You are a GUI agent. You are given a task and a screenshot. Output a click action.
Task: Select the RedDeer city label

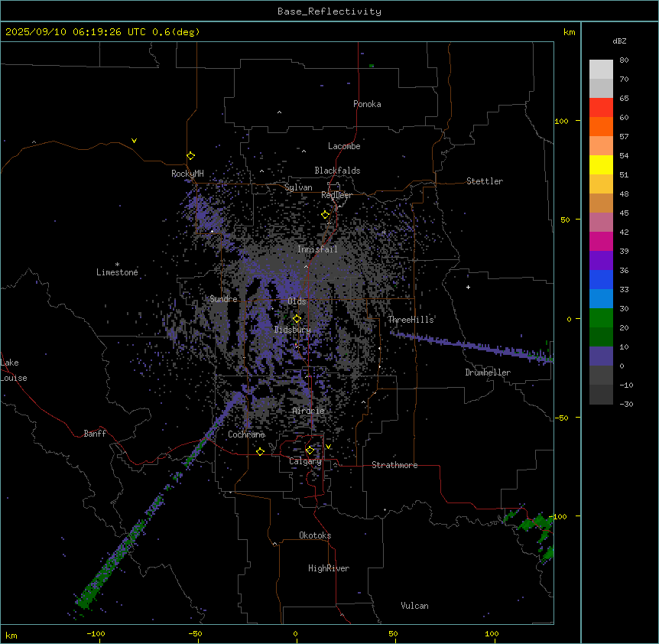click(x=336, y=195)
